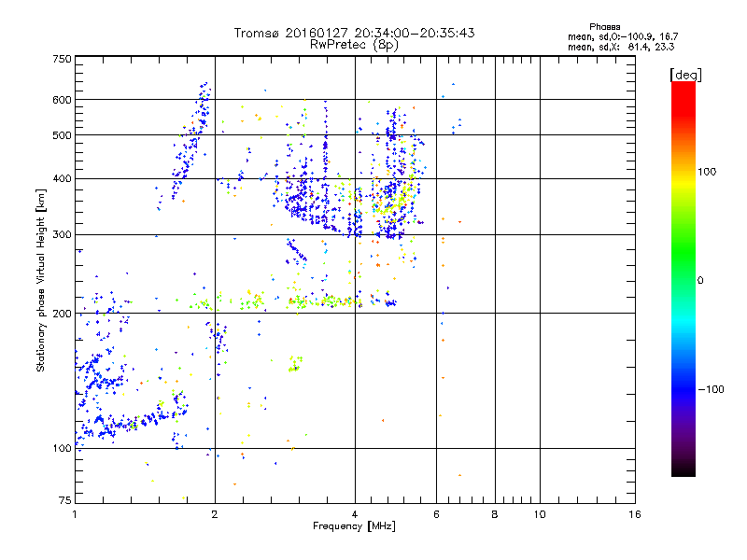The height and width of the screenshot is (560, 747).
Task: Click the '[deg]' colorbar unit label
Action: pos(685,75)
